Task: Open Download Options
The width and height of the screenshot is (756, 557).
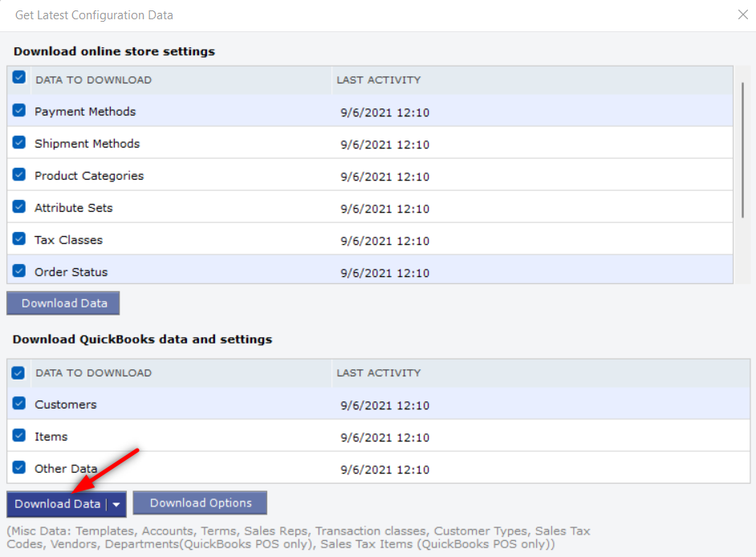Action: coord(200,503)
